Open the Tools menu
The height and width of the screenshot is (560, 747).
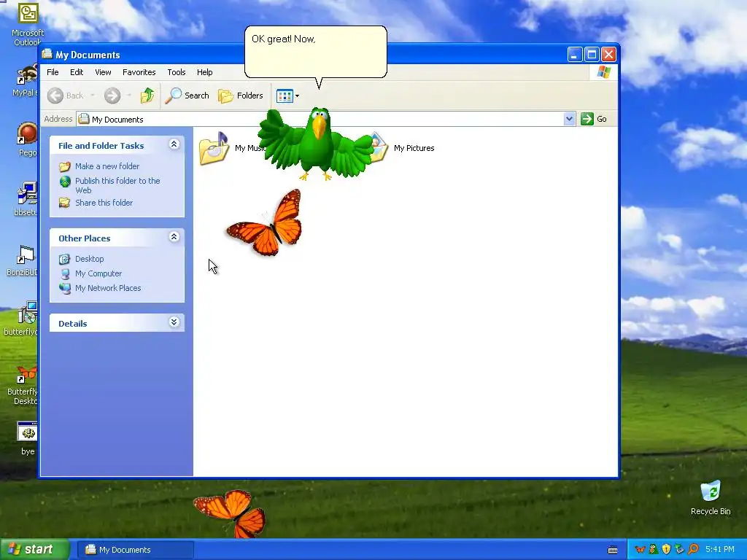pyautogui.click(x=177, y=72)
